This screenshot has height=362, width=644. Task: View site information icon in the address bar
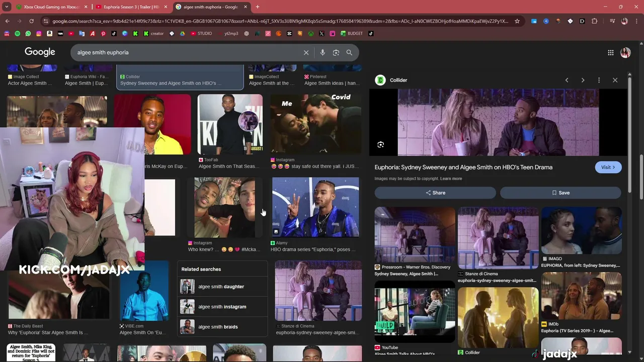(46, 21)
